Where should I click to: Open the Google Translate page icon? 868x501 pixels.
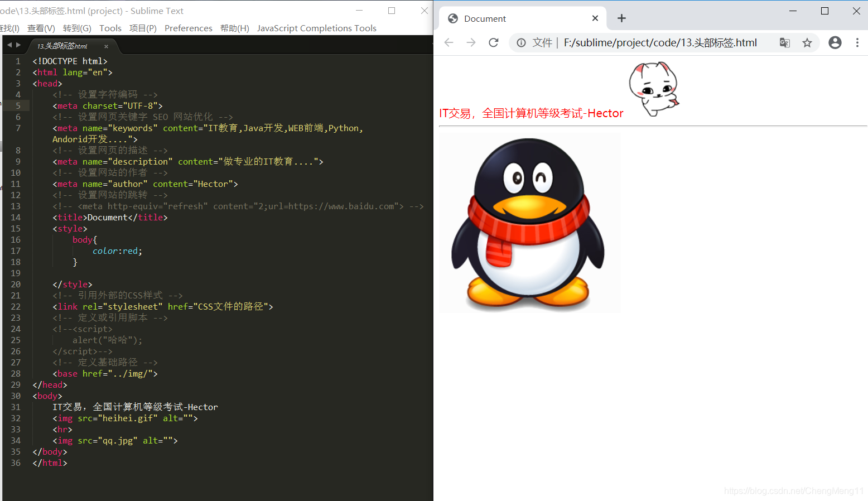[785, 43]
